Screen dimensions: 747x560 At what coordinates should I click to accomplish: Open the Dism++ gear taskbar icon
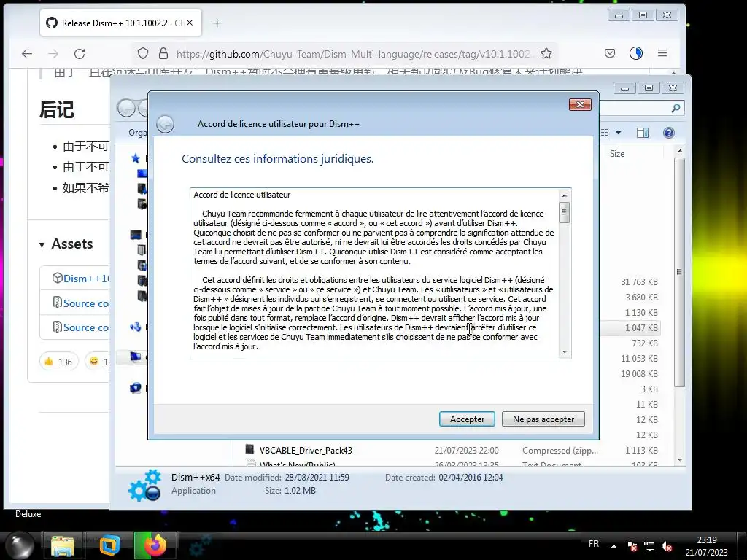click(201, 545)
